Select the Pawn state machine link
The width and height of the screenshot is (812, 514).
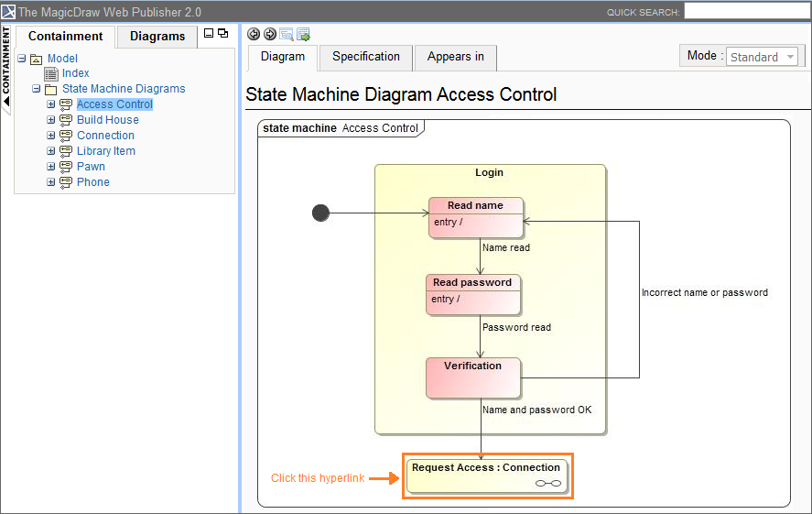coord(91,167)
